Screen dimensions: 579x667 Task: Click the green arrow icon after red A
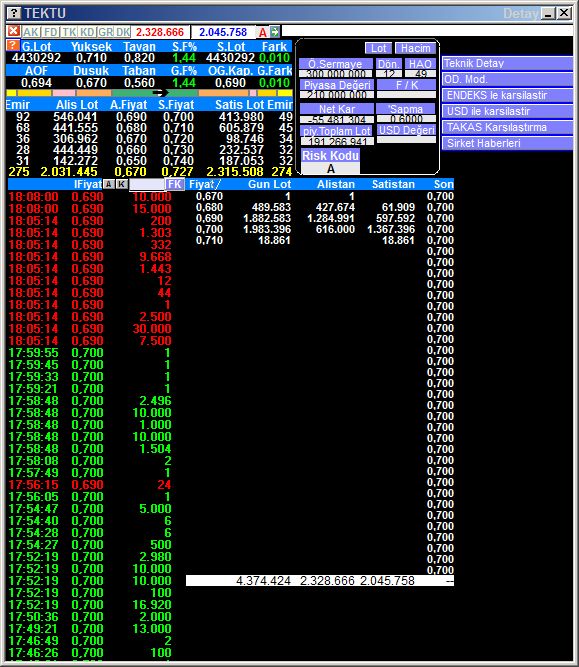tap(275, 31)
